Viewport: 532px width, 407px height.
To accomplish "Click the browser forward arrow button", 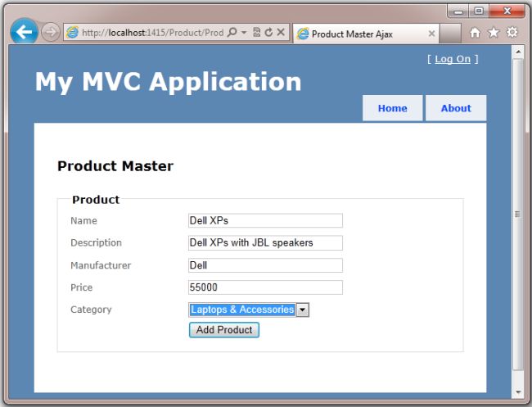I will [x=51, y=33].
